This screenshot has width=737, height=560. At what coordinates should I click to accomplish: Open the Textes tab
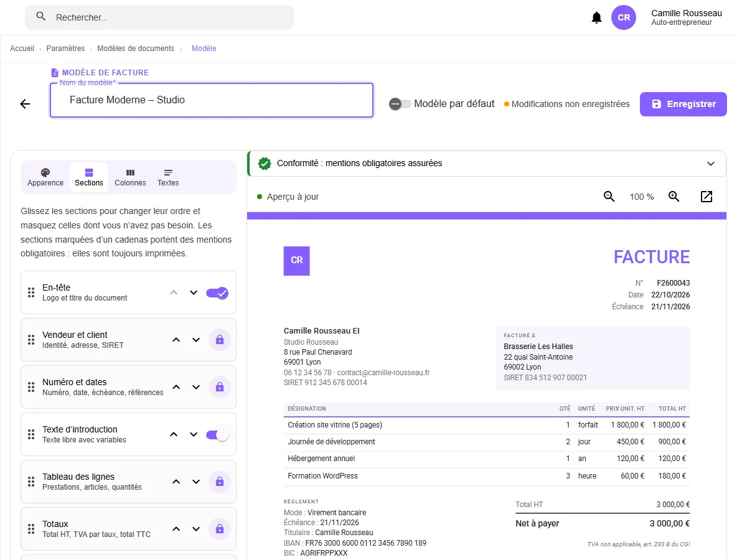coord(168,177)
